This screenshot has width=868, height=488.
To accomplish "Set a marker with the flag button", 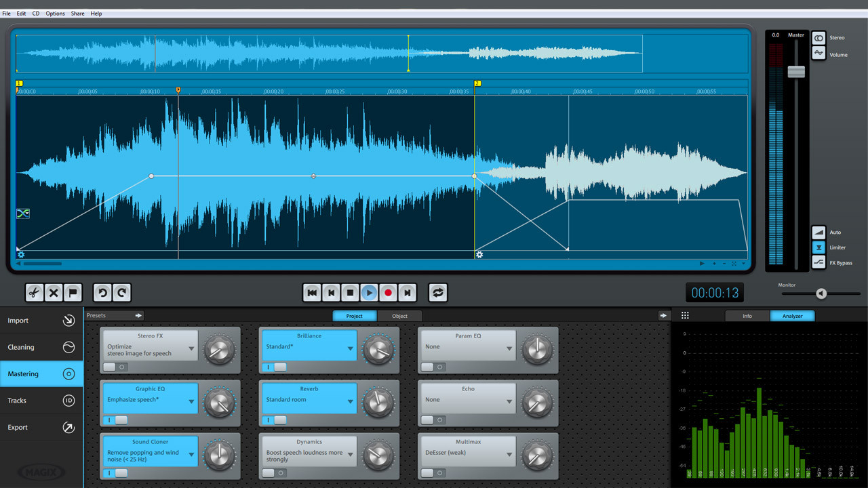I will tap(73, 293).
